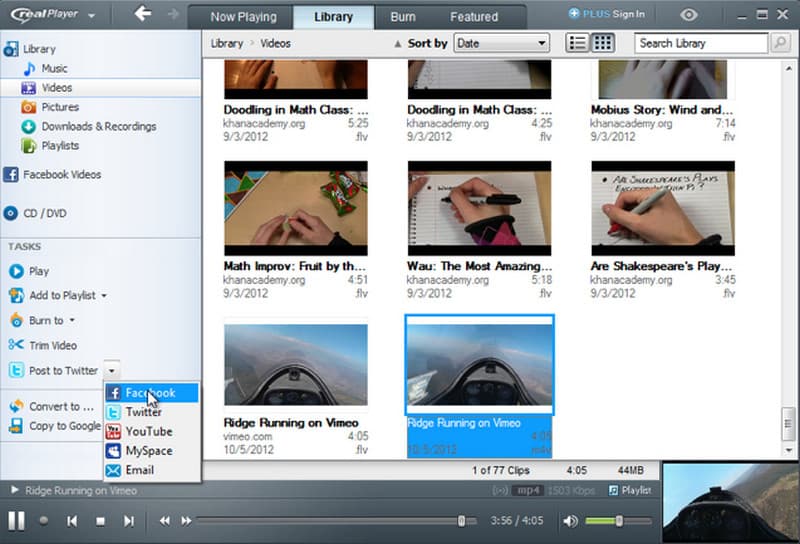The width and height of the screenshot is (800, 544).
Task: Select YouTube from the share menu
Action: coord(148,431)
